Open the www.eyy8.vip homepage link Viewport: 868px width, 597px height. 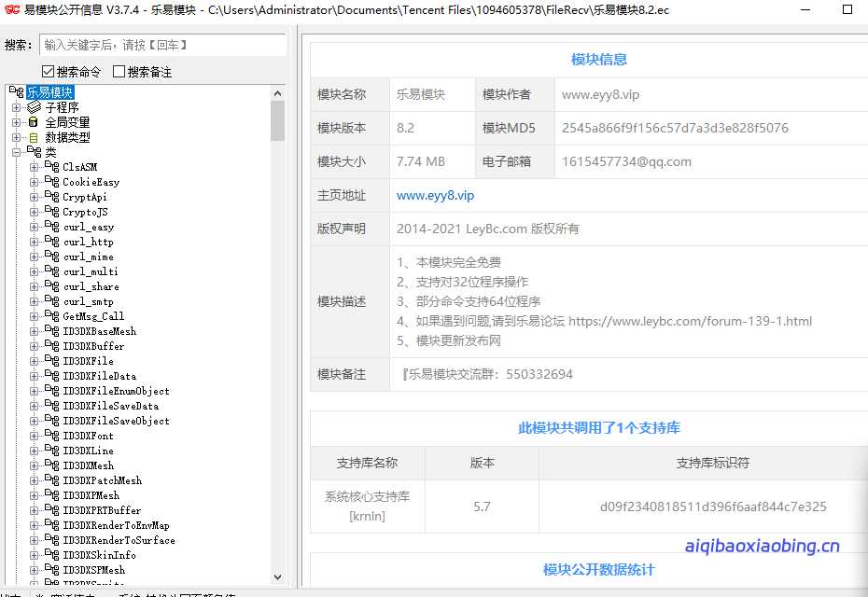click(x=435, y=195)
